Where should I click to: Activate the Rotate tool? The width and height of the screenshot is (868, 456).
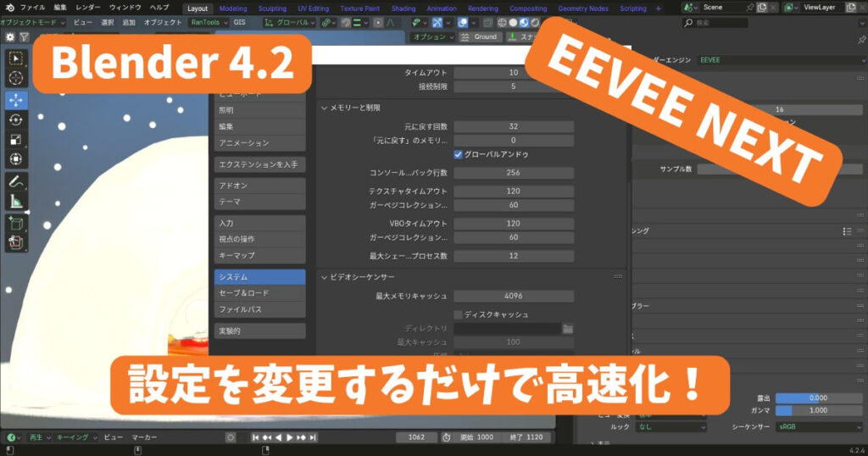pos(16,120)
